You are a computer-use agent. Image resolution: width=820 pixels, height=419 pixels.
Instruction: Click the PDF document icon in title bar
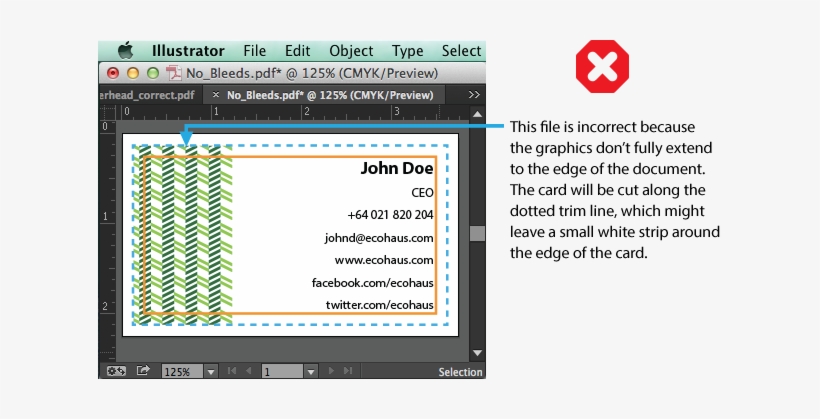click(x=174, y=73)
